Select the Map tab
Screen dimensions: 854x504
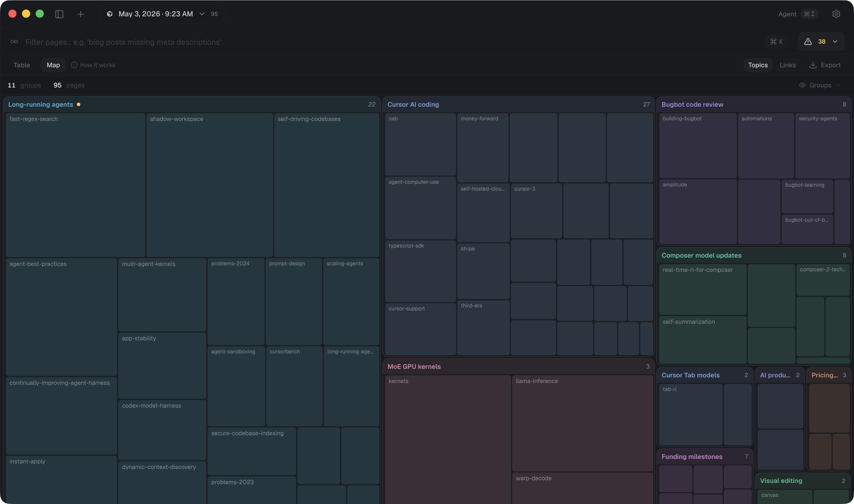tap(53, 65)
